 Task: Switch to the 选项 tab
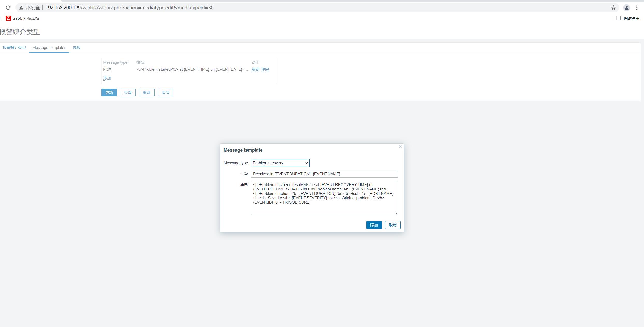click(76, 48)
